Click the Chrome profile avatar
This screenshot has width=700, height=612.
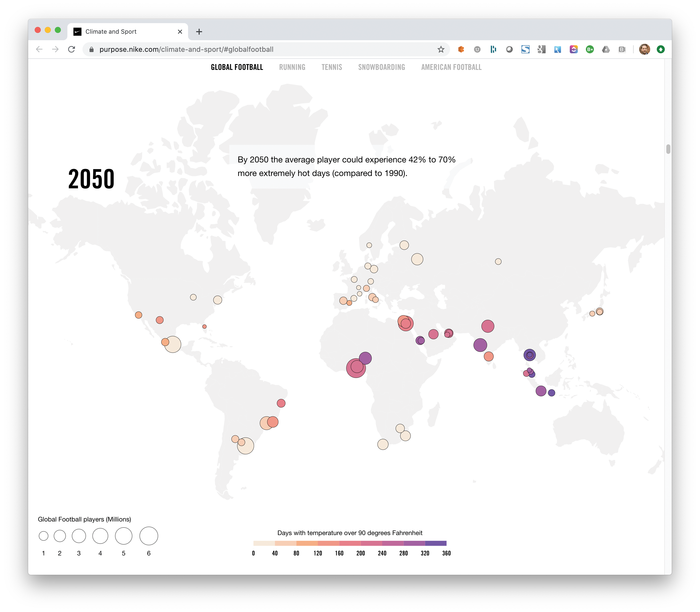click(644, 50)
